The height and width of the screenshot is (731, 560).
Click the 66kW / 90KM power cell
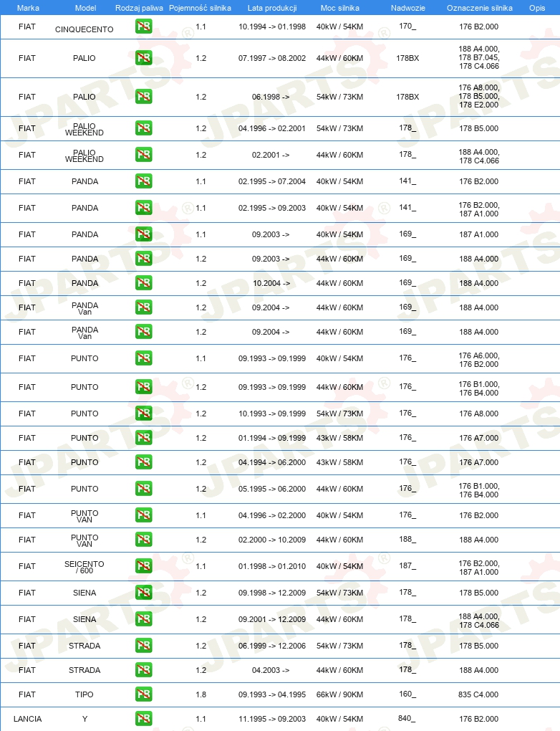[339, 694]
